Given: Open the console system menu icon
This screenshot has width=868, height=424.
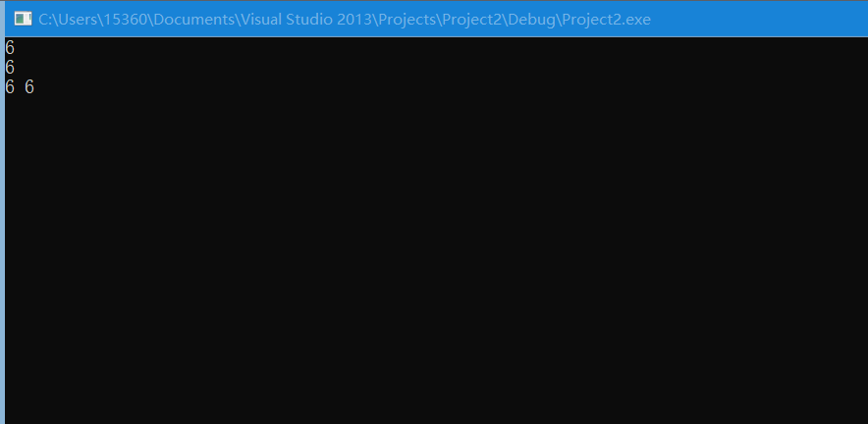Looking at the screenshot, I should [23, 20].
